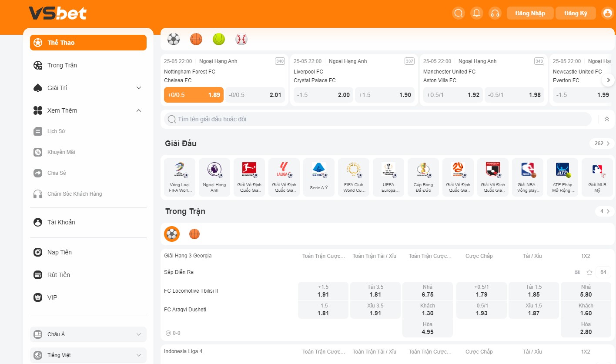Show next featured matches arrow
The width and height of the screenshot is (616, 364).
click(608, 80)
